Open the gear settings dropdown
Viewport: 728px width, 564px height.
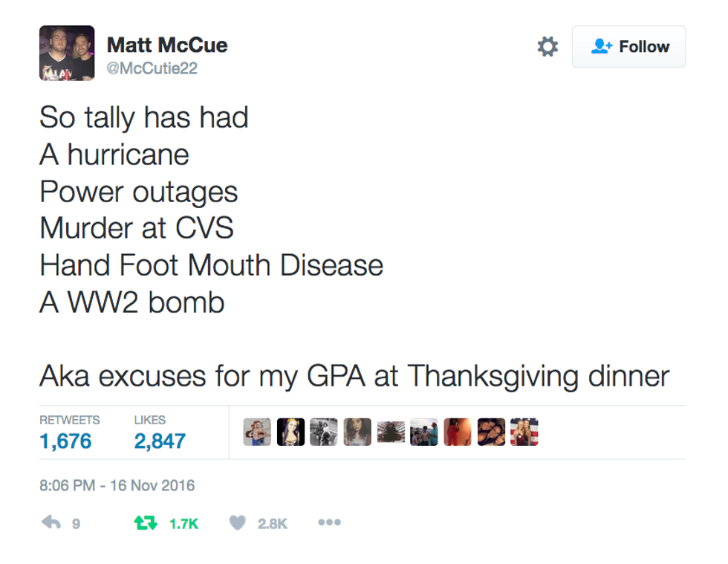pyautogui.click(x=547, y=47)
